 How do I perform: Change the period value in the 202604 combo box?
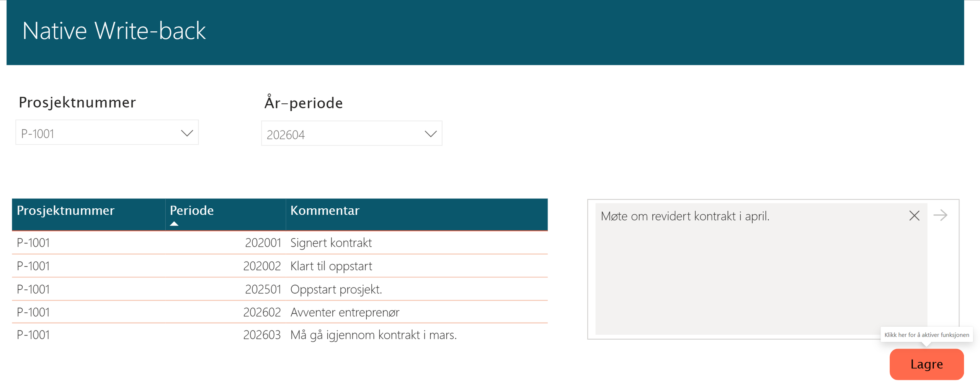coord(351,134)
